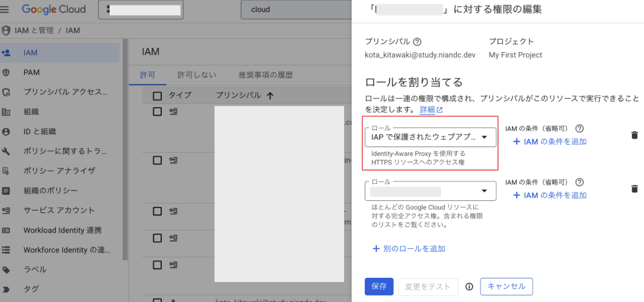The height and width of the screenshot is (302, 644).
Task: Click the タグ chevron icon
Action: [x=5, y=289]
